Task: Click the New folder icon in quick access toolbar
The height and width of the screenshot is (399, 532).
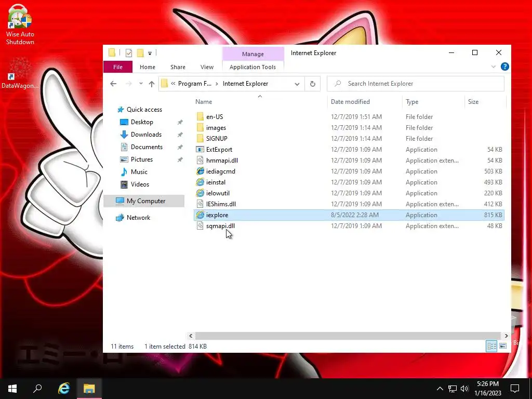Action: pyautogui.click(x=140, y=53)
